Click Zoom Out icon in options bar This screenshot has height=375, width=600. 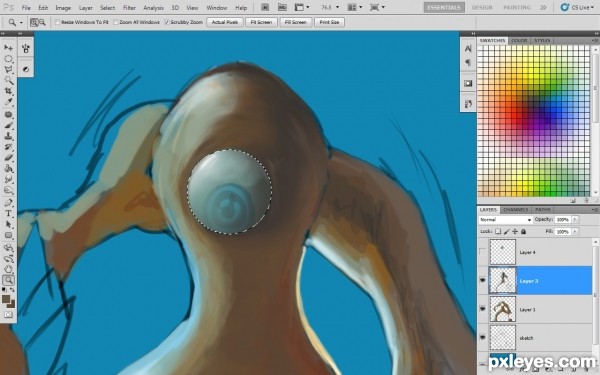pos(42,22)
